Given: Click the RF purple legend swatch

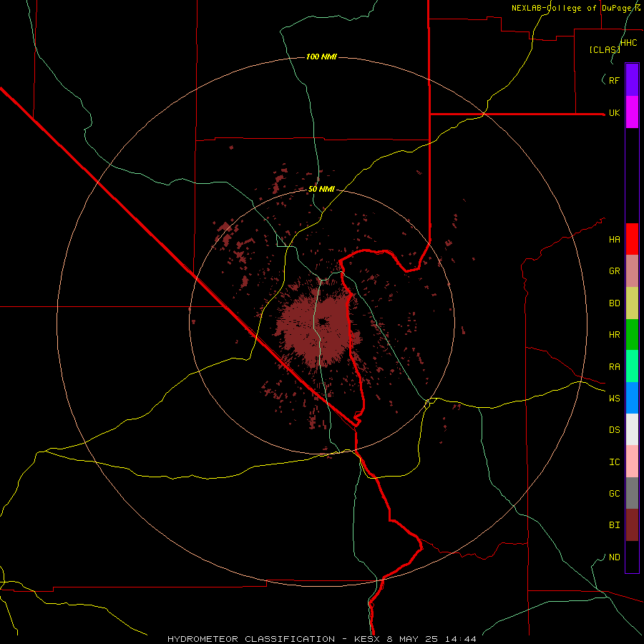Looking at the screenshot, I should (632, 80).
